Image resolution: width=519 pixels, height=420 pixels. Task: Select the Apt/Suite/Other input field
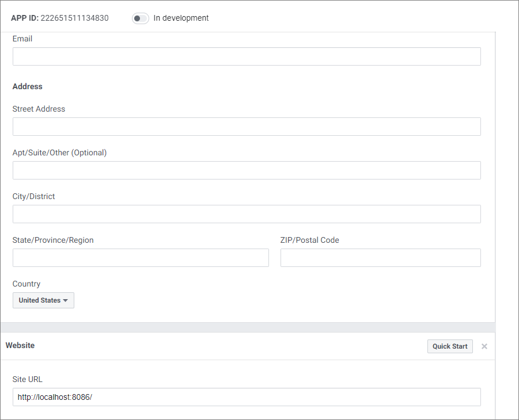(247, 170)
